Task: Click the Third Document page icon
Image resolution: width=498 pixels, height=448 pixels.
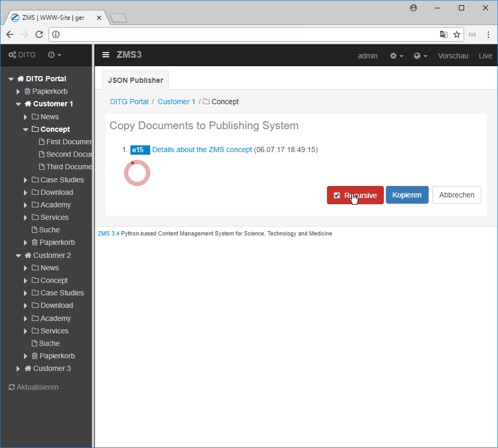Action: [42, 167]
